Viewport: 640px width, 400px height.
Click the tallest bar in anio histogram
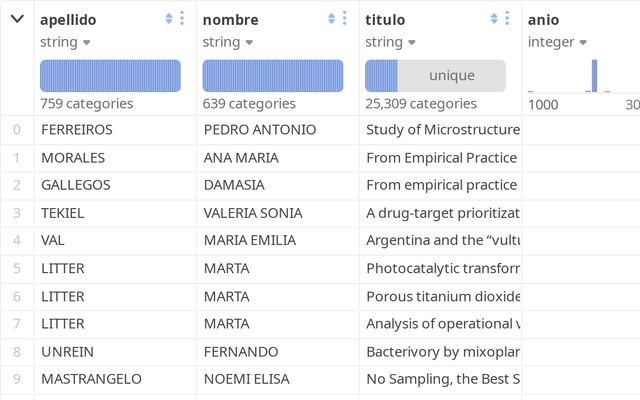(x=594, y=76)
